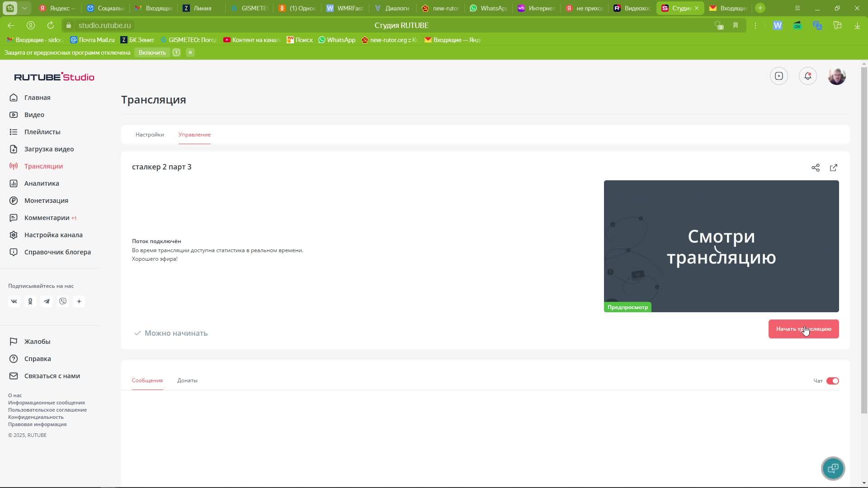Screen dimensions: 868x488
Task: Toggle the Чат switch off
Action: (x=832, y=381)
